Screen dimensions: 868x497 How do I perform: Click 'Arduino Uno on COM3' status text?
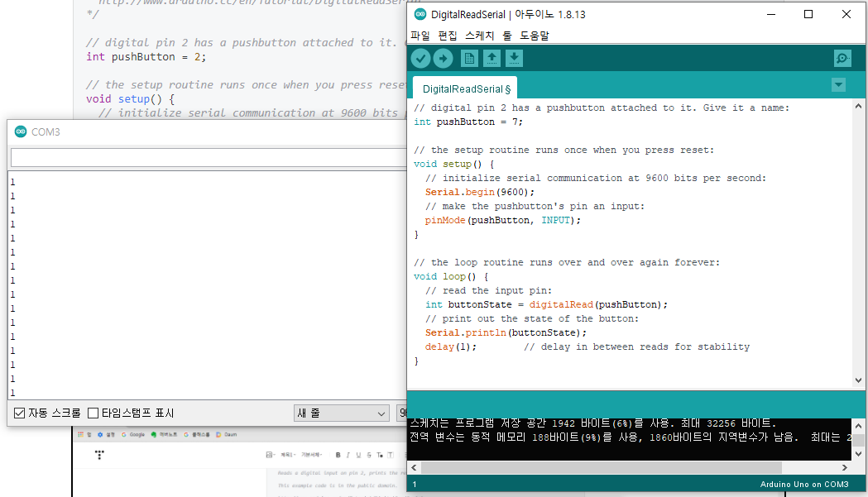pos(803,485)
